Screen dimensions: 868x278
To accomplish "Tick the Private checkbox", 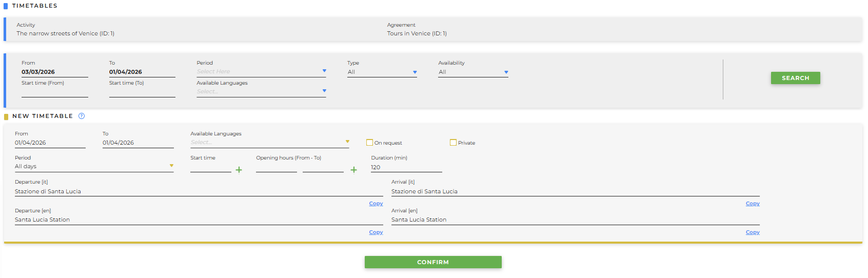I will 453,143.
